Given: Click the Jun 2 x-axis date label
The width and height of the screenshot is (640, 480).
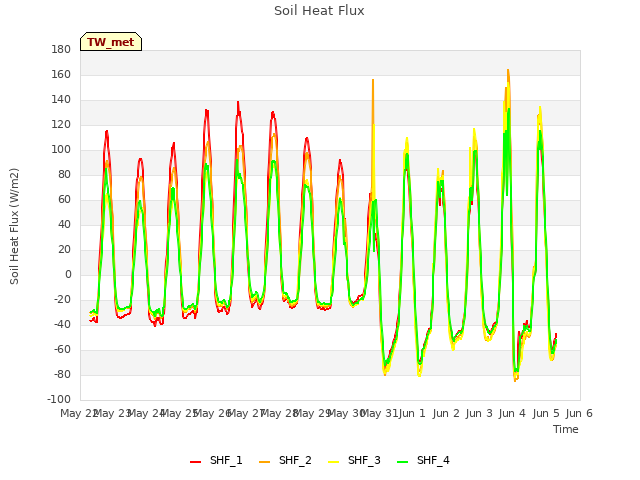Looking at the screenshot, I should 446,413.
